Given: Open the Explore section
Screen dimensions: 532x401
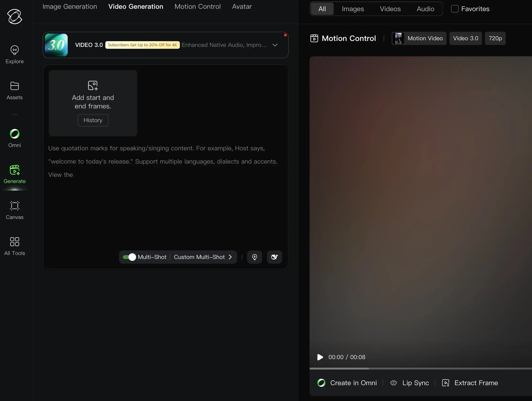Looking at the screenshot, I should point(14,55).
